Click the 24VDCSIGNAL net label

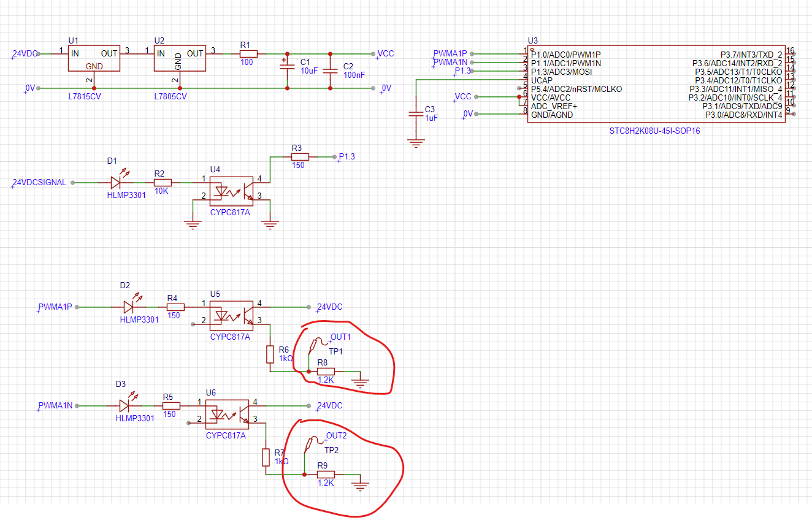click(39, 183)
